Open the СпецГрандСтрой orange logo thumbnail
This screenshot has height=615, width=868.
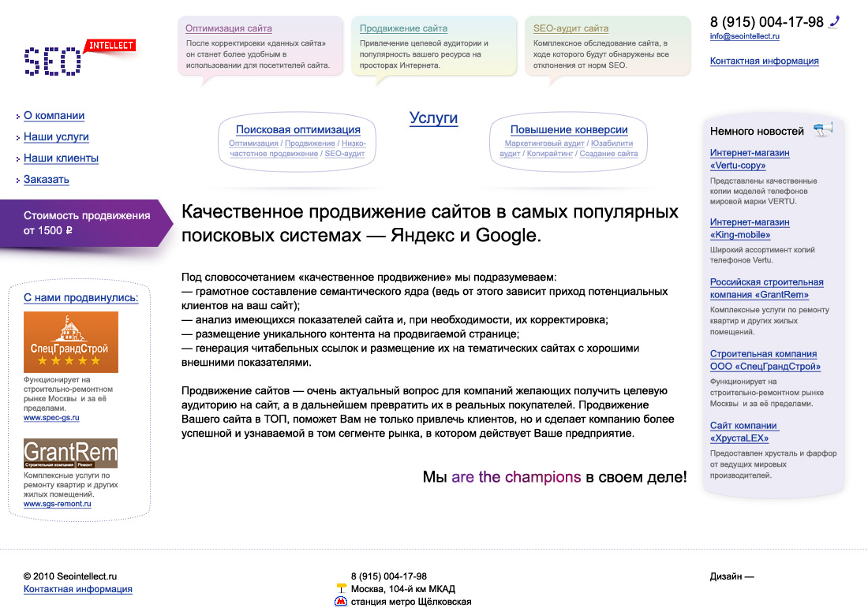tap(71, 341)
